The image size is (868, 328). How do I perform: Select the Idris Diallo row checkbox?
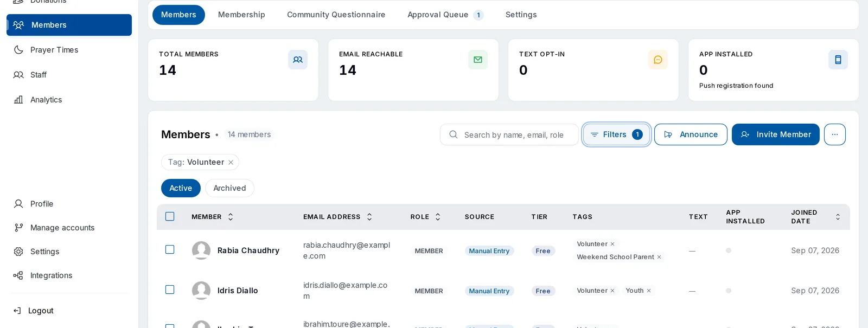click(170, 290)
